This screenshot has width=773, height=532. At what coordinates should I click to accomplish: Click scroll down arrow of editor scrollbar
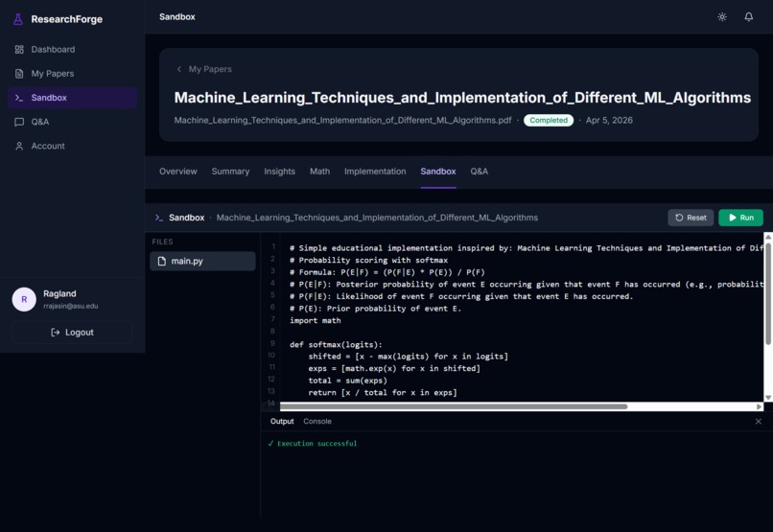click(768, 398)
